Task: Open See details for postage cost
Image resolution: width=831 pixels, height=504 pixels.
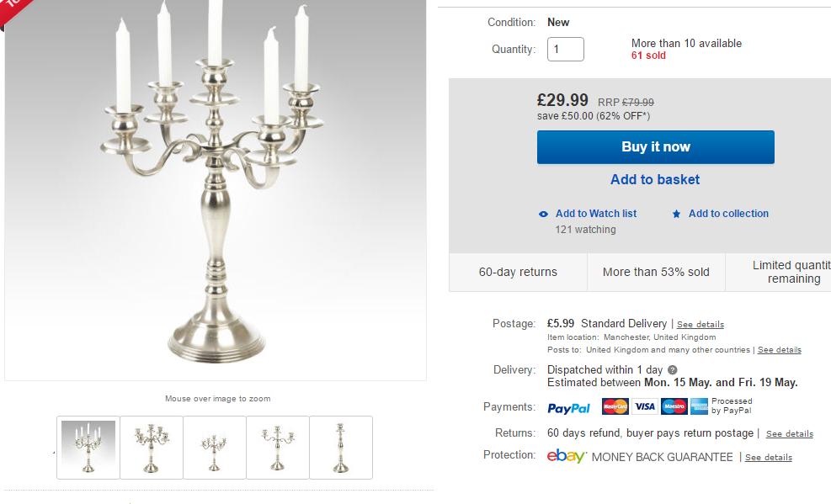Action: pos(700,325)
